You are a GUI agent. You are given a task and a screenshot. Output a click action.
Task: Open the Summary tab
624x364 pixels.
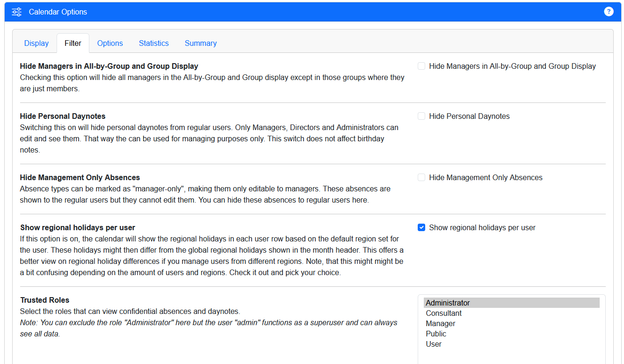(x=200, y=43)
